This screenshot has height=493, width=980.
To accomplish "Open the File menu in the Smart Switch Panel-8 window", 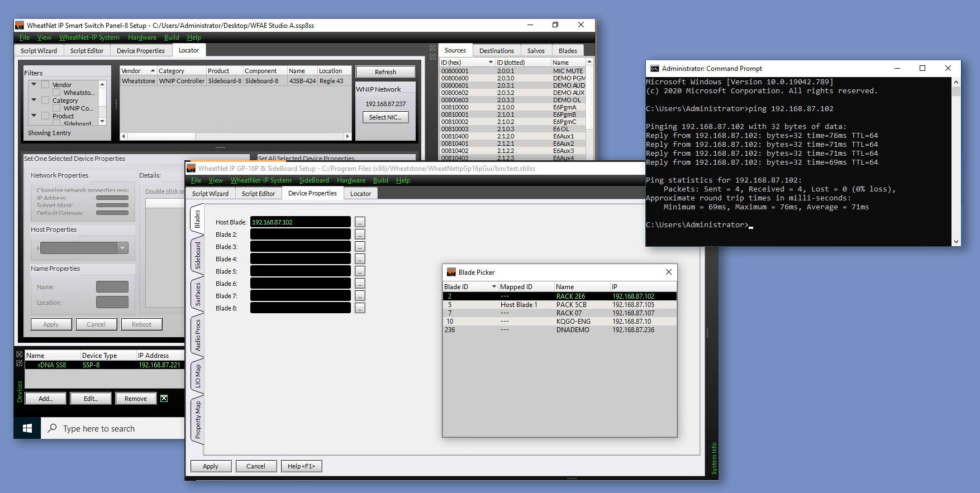I will click(x=25, y=37).
